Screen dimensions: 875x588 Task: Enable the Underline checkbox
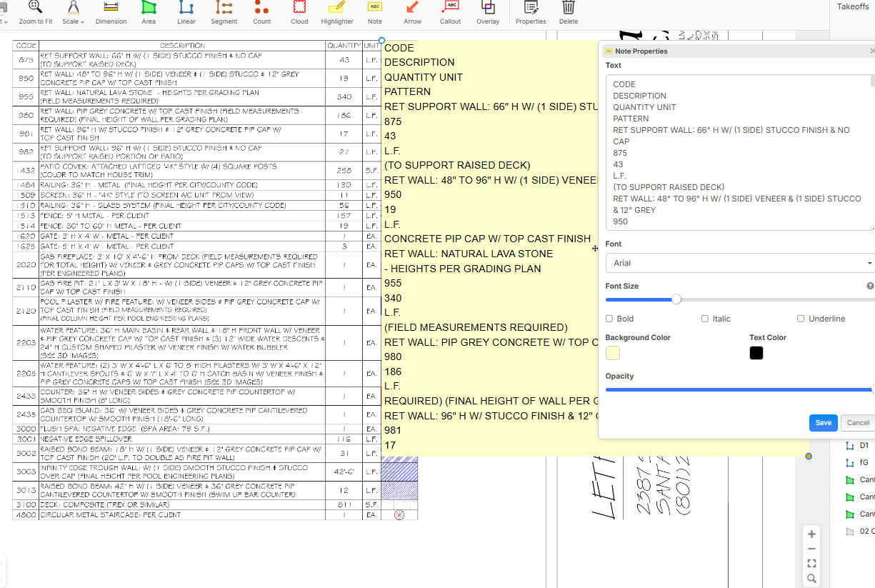[801, 319]
